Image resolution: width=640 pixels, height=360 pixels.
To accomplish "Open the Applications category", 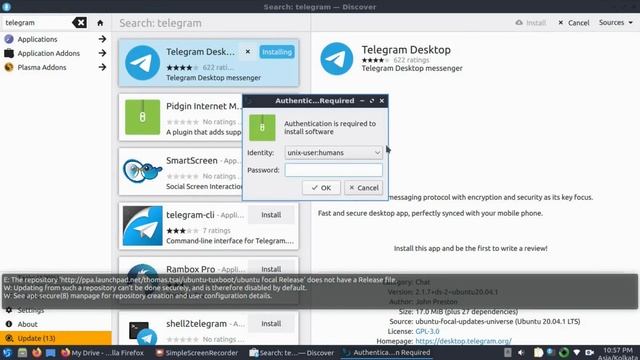I will click(37, 39).
